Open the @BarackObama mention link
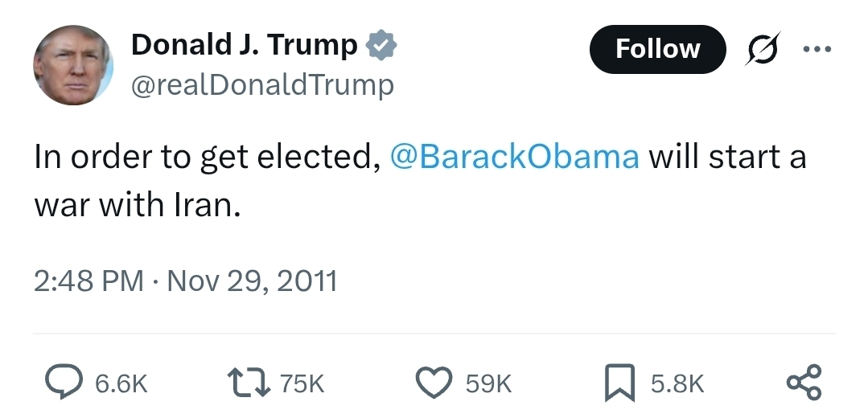The height and width of the screenshot is (418, 868). coord(514,156)
